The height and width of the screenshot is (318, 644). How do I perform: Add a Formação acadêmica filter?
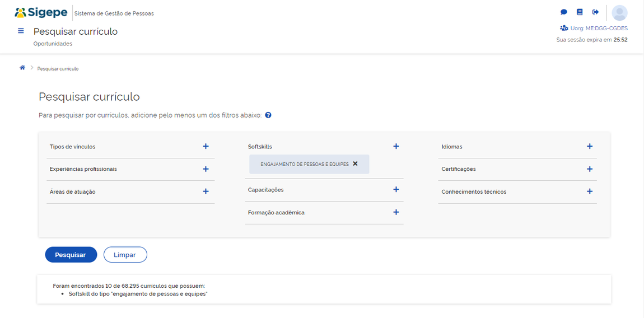(396, 212)
